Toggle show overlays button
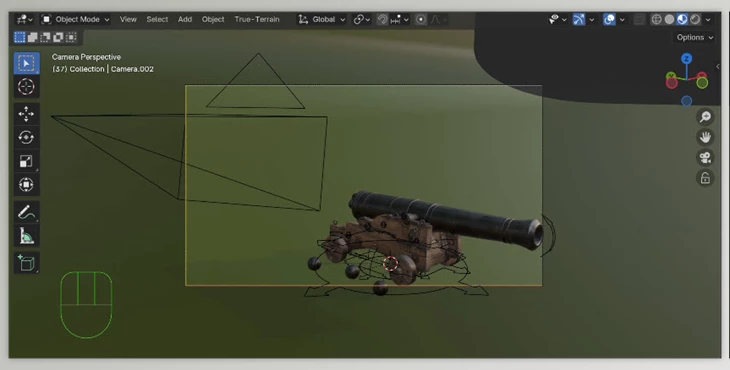This screenshot has width=730, height=370. coord(609,20)
